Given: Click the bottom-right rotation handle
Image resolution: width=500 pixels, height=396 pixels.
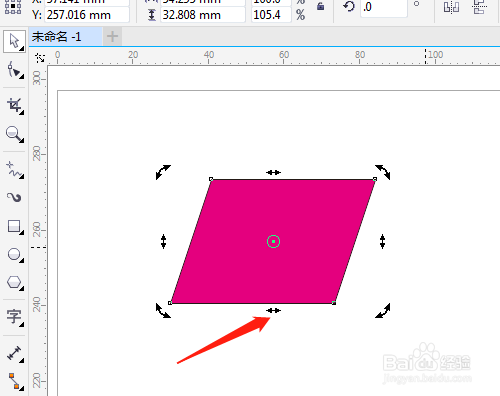Looking at the screenshot, I should pyautogui.click(x=383, y=311).
